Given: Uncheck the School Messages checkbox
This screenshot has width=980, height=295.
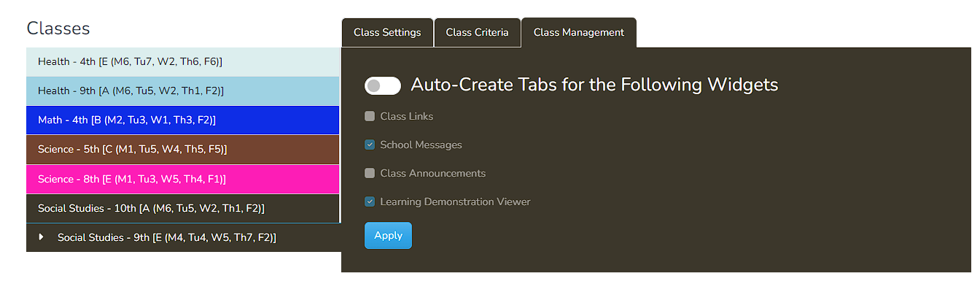Looking at the screenshot, I should (370, 145).
